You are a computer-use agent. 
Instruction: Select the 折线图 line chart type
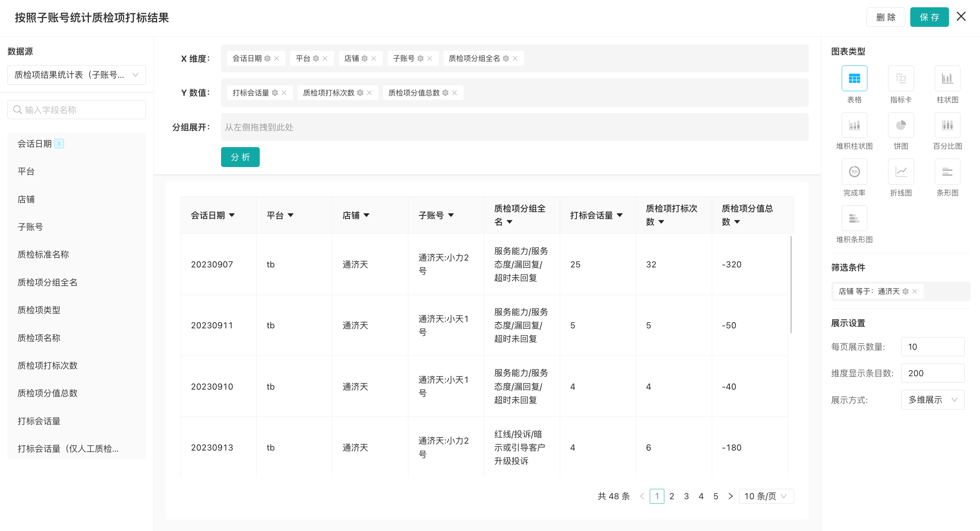tap(901, 172)
